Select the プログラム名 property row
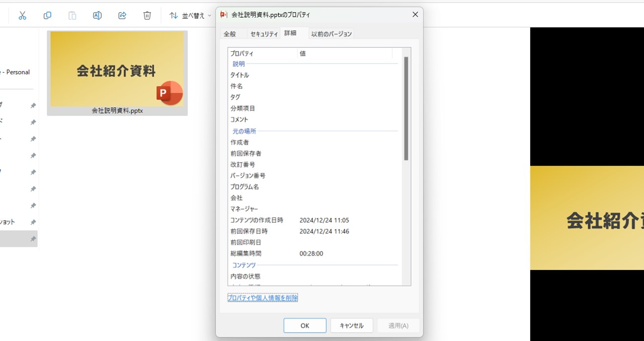Viewport: 644px width, 341px height. click(x=315, y=186)
